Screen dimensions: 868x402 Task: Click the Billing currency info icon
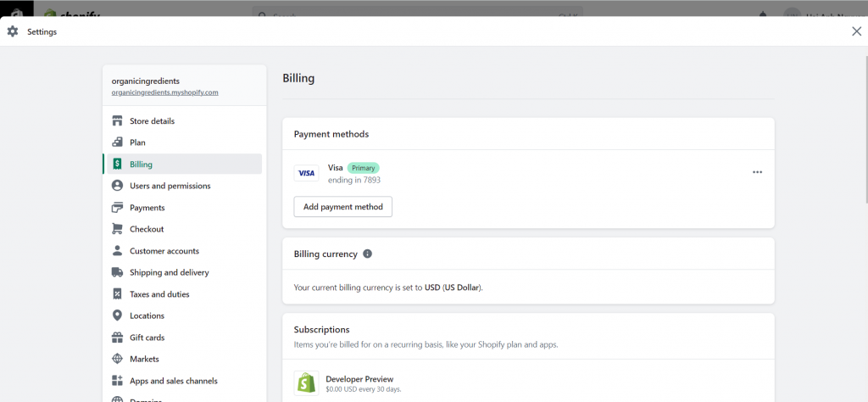[367, 254]
